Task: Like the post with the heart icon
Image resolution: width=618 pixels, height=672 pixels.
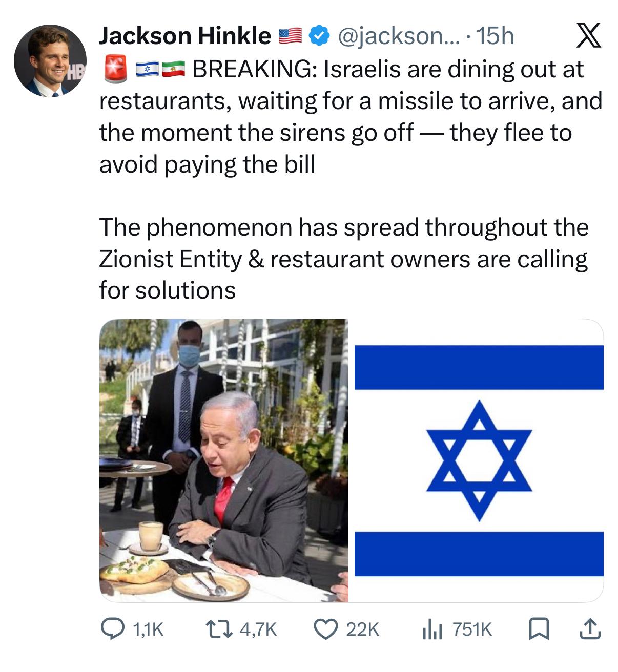Action: [x=325, y=629]
